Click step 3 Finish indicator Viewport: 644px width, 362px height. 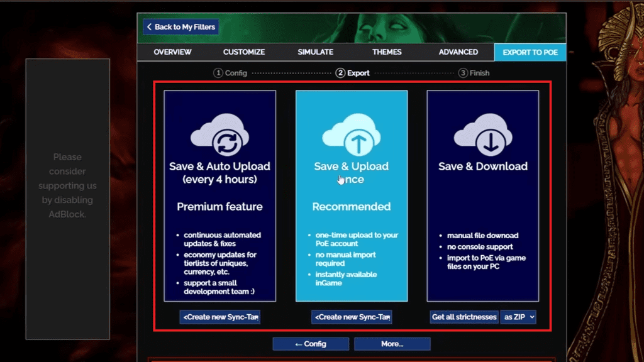click(x=474, y=73)
